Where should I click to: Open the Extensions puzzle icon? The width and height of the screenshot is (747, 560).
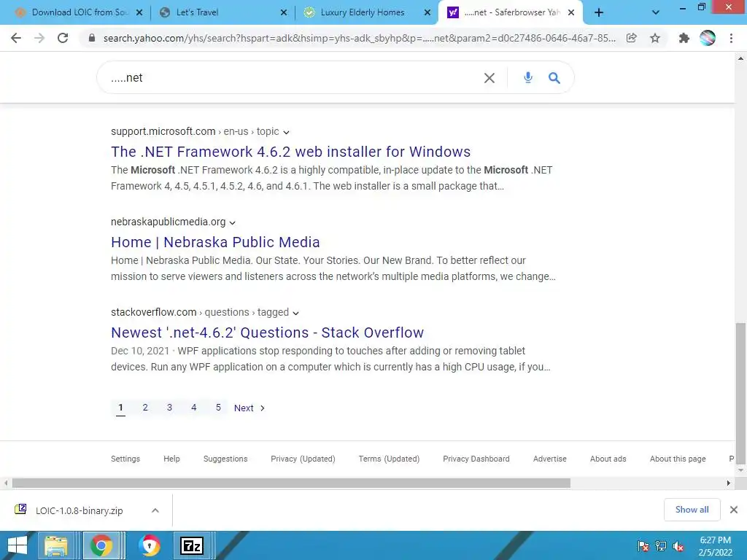(684, 38)
